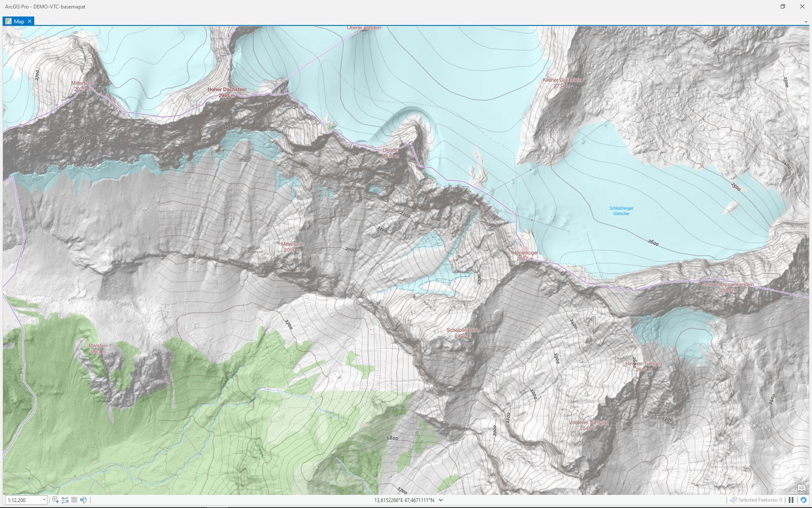Click the Vorderer Türlspitz 2540 m label
The width and height of the screenshot is (812, 508).
588,425
